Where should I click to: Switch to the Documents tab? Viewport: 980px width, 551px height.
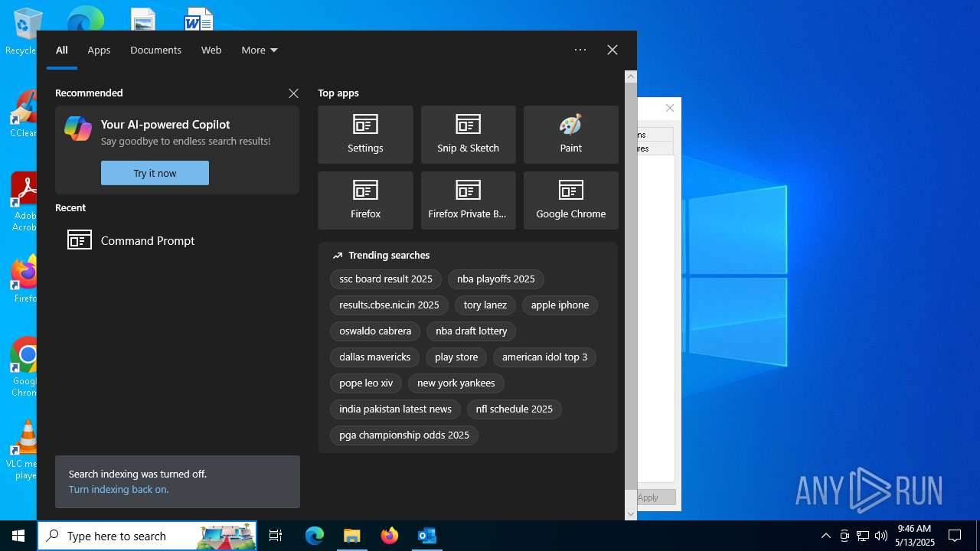tap(155, 50)
